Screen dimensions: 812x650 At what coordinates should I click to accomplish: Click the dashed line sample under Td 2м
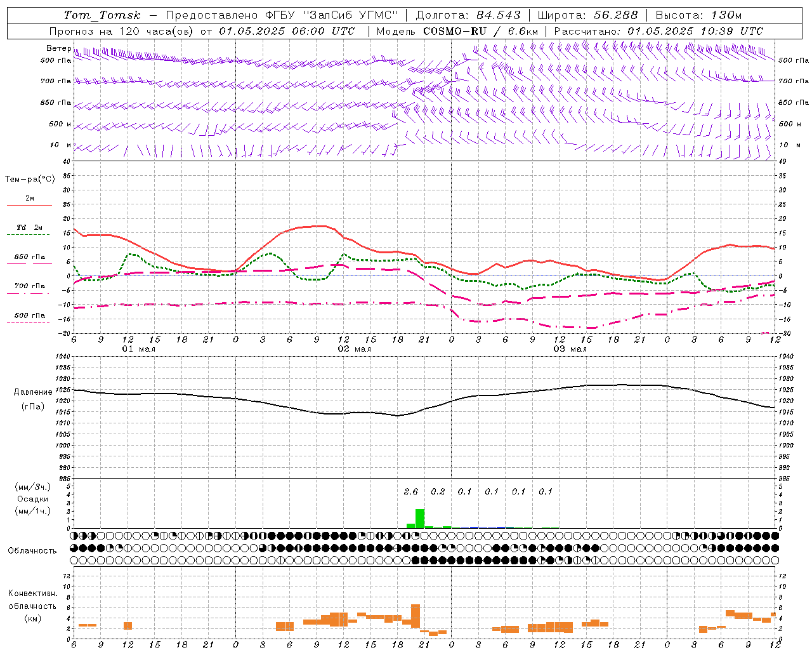coord(28,234)
